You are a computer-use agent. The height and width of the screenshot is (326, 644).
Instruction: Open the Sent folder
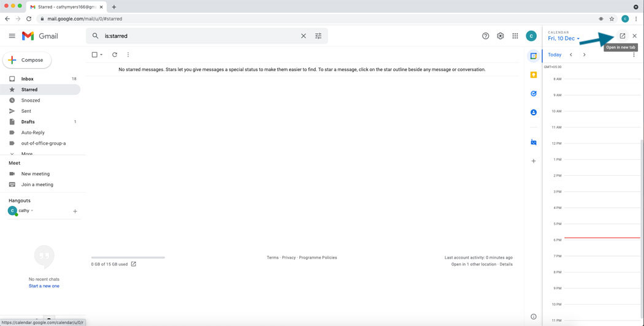(40, 111)
